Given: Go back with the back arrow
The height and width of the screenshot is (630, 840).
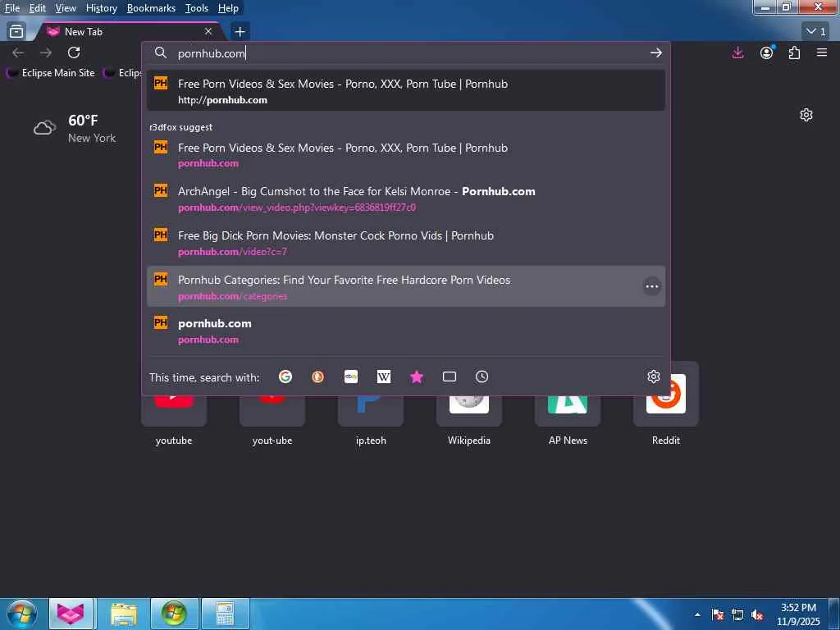Looking at the screenshot, I should click(18, 52).
